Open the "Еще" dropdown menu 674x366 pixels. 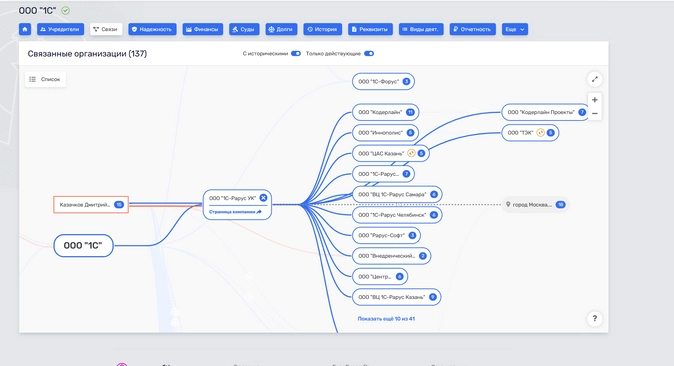(x=515, y=29)
